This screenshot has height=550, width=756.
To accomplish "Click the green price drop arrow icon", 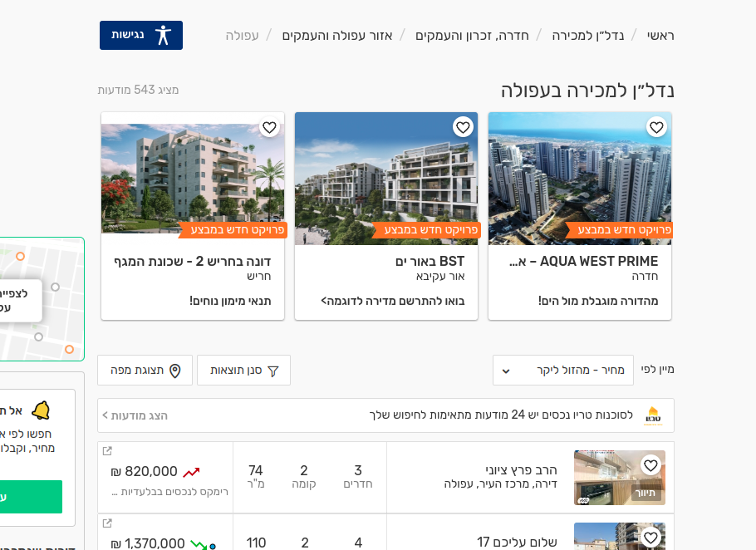I will pyautogui.click(x=199, y=544).
